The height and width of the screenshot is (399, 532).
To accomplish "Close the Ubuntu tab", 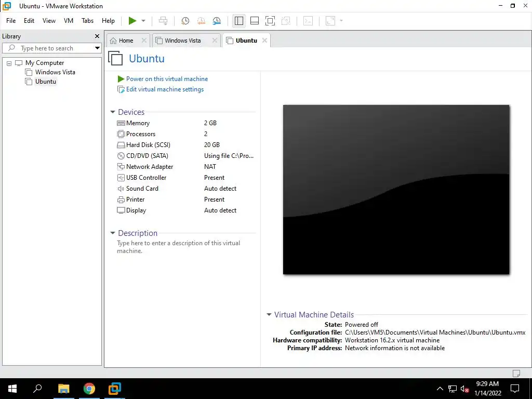I will 264,41.
